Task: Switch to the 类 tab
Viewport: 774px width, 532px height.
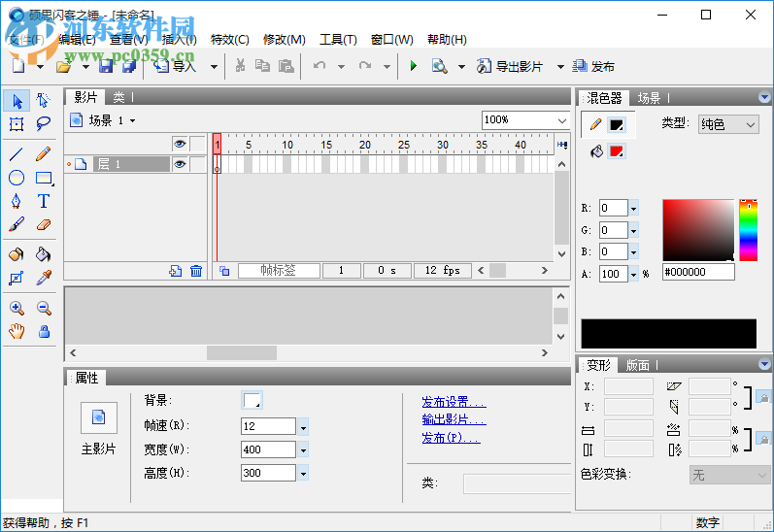Action: 118,98
